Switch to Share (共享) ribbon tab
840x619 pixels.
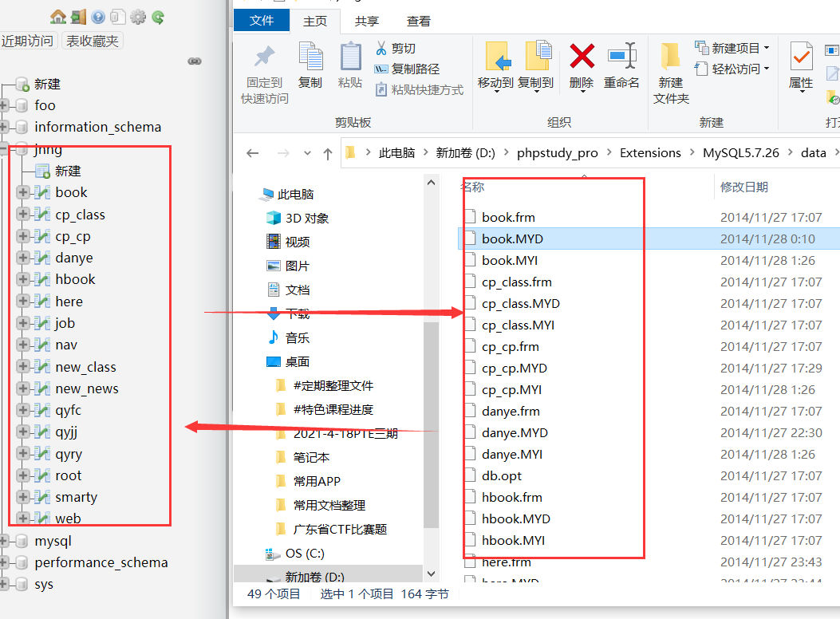click(367, 21)
